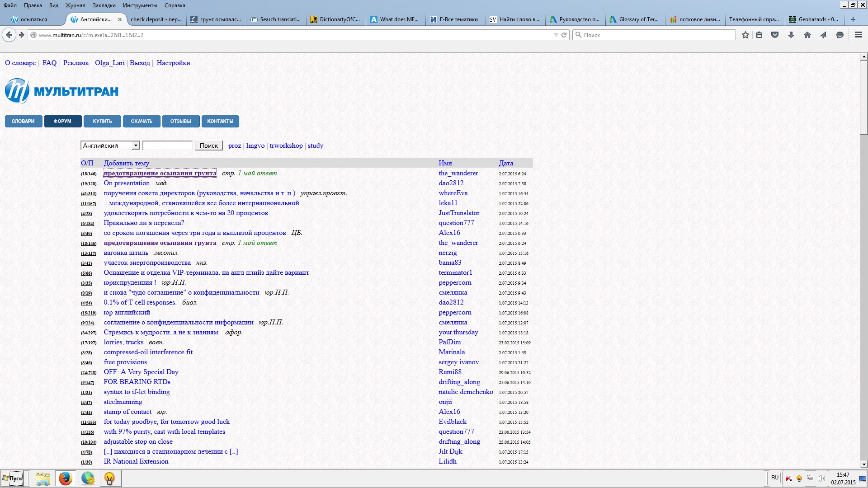Open the Firefox hamburger menu
The height and width of the screenshot is (488, 868).
point(858,35)
